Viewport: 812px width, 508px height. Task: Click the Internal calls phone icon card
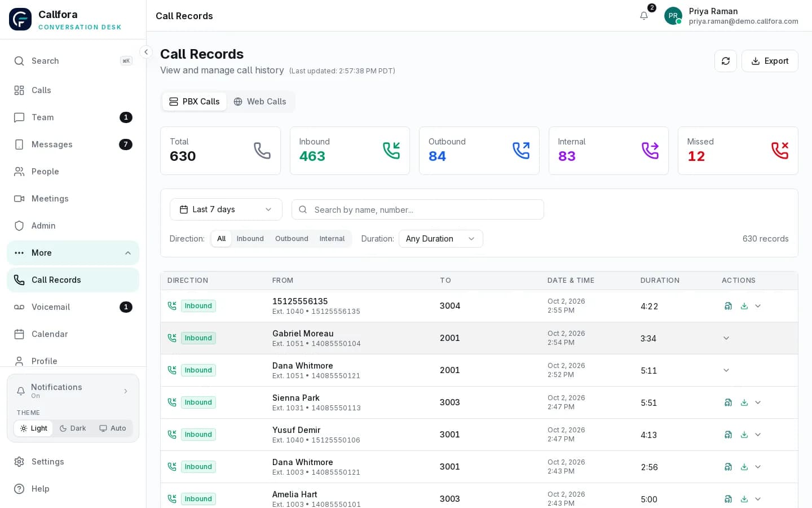tap(650, 150)
